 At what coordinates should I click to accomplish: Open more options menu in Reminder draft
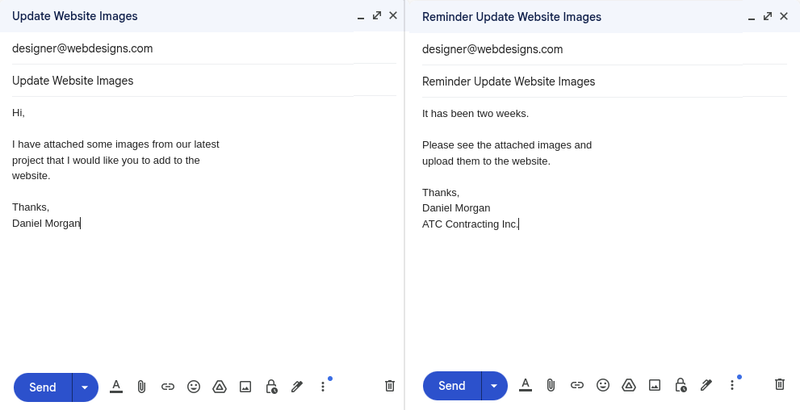(732, 385)
